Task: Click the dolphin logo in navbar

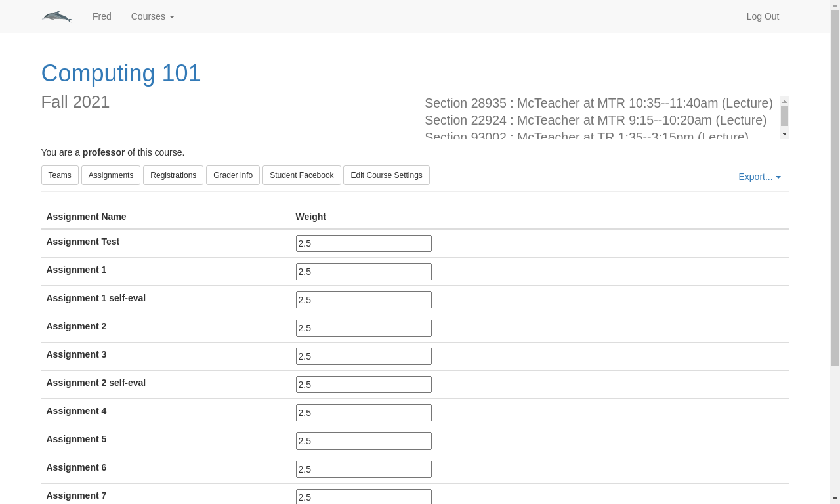Action: coord(57,16)
